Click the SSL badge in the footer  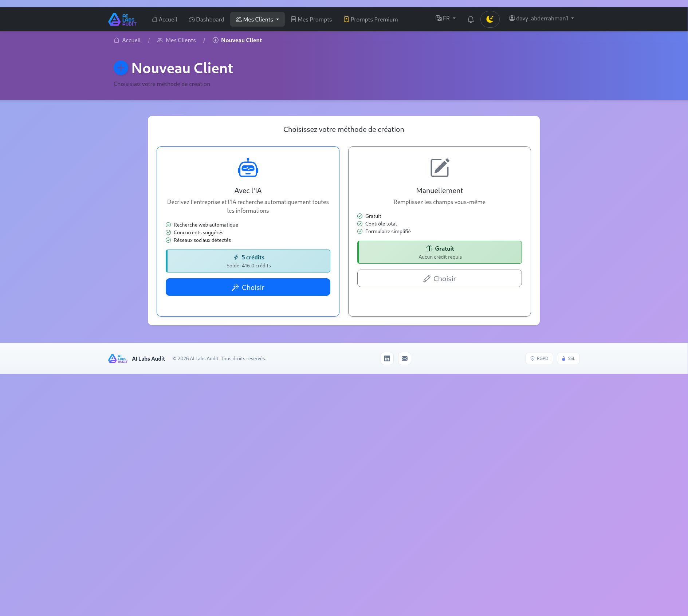pos(568,358)
